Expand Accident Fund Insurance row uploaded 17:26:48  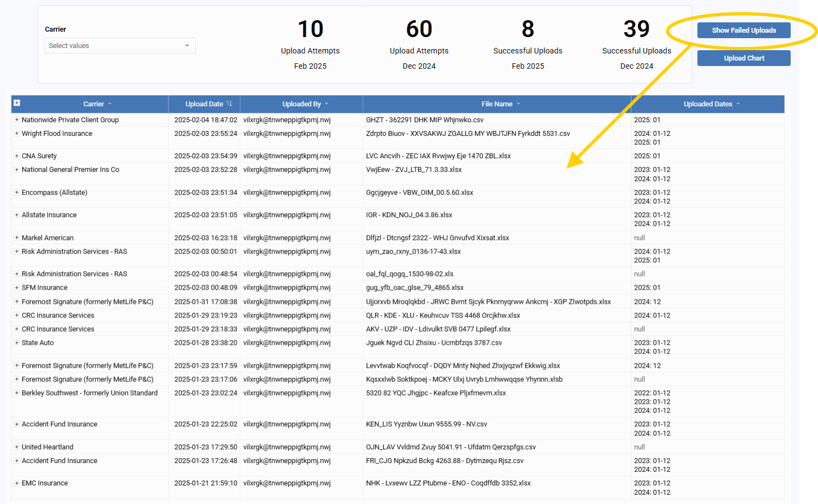pyautogui.click(x=17, y=460)
